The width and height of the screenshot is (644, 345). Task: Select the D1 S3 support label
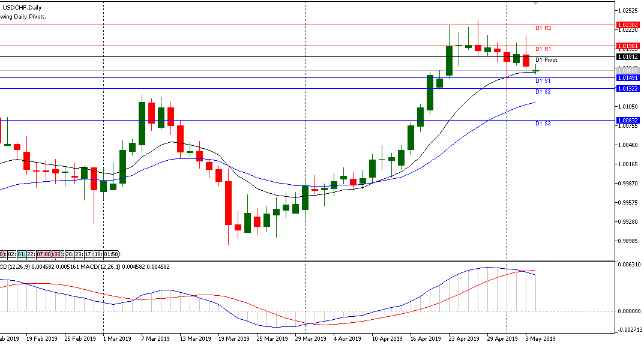543,123
